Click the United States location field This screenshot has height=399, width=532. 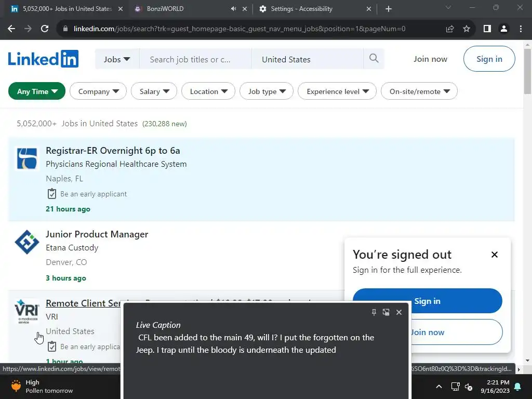point(307,59)
